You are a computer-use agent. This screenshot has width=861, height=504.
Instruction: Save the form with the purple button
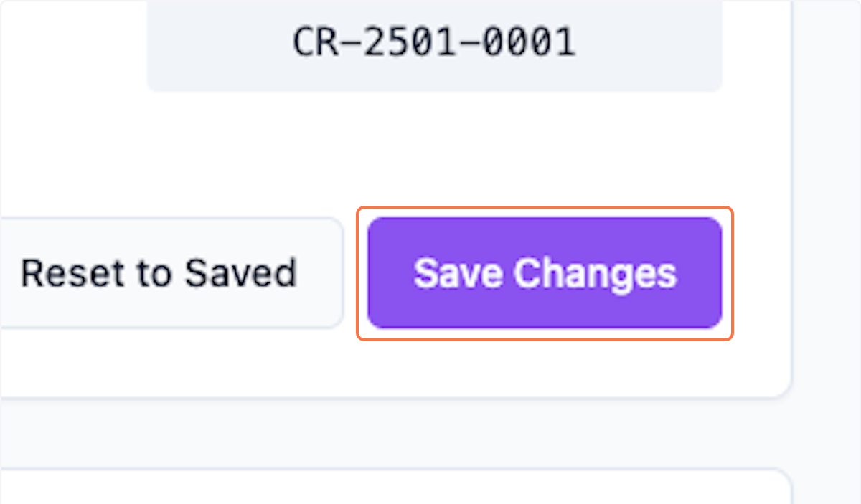[x=545, y=273]
